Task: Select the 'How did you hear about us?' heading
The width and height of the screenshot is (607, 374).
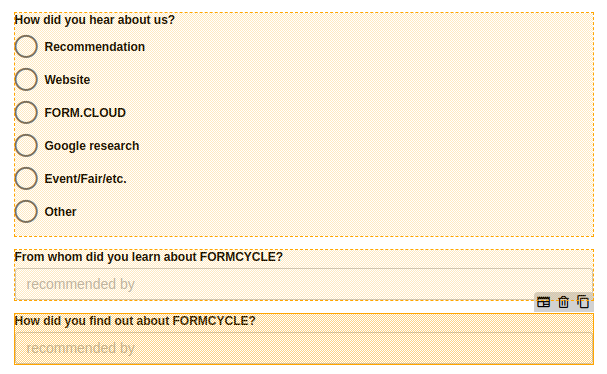Action: coord(95,20)
